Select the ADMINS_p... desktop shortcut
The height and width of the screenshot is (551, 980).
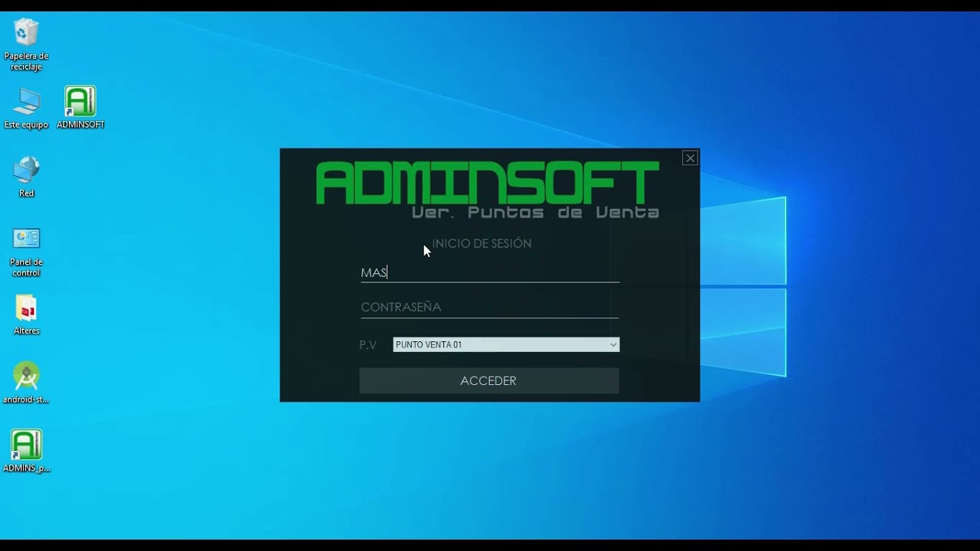[x=26, y=452]
